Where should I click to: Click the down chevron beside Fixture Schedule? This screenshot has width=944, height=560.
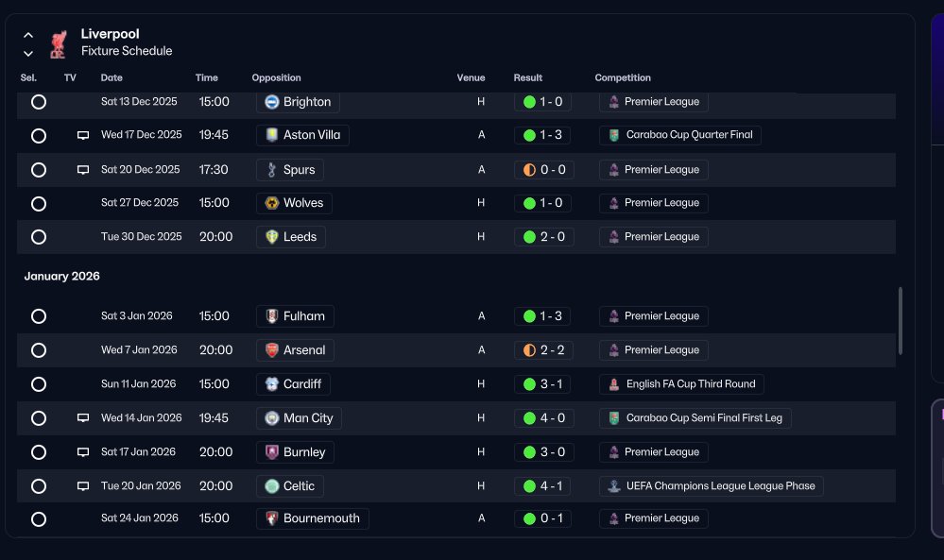[28, 54]
